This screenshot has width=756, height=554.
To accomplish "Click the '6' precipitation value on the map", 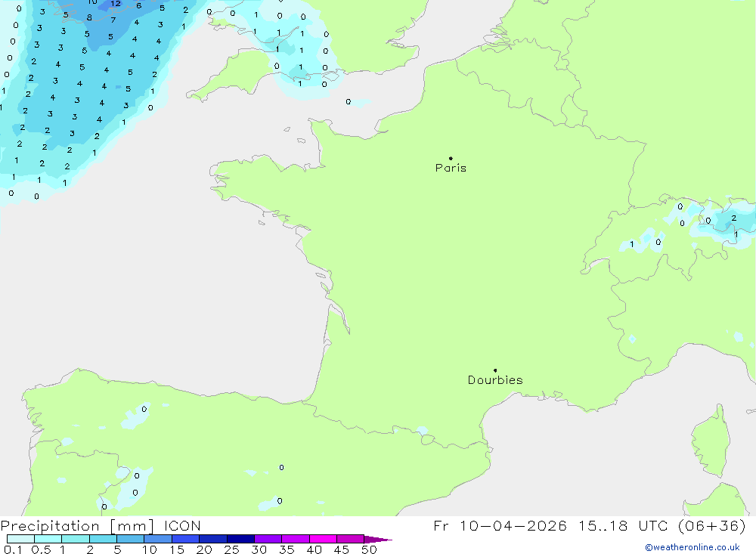I will (139, 6).
